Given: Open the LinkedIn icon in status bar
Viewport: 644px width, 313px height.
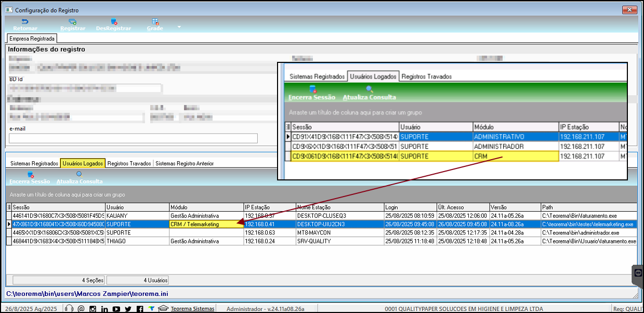Looking at the screenshot, I should click(104, 309).
